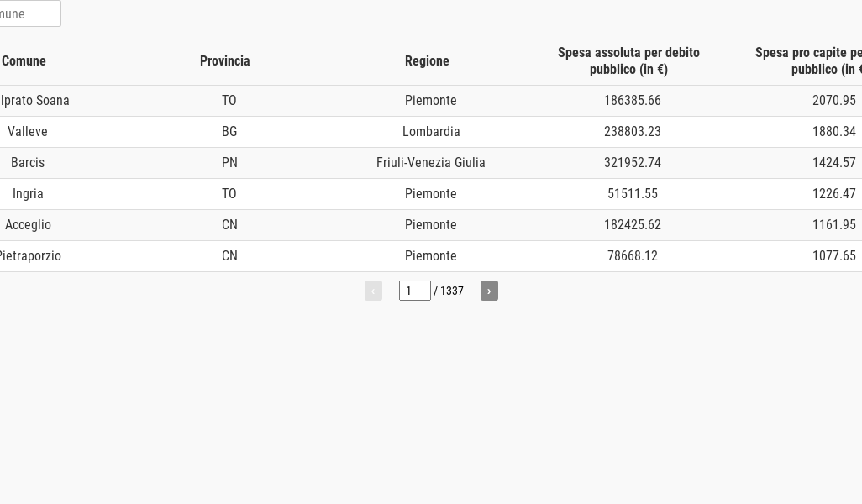Image resolution: width=862 pixels, height=504 pixels.
Task: Click Lombardia region cell
Action: [x=431, y=132]
